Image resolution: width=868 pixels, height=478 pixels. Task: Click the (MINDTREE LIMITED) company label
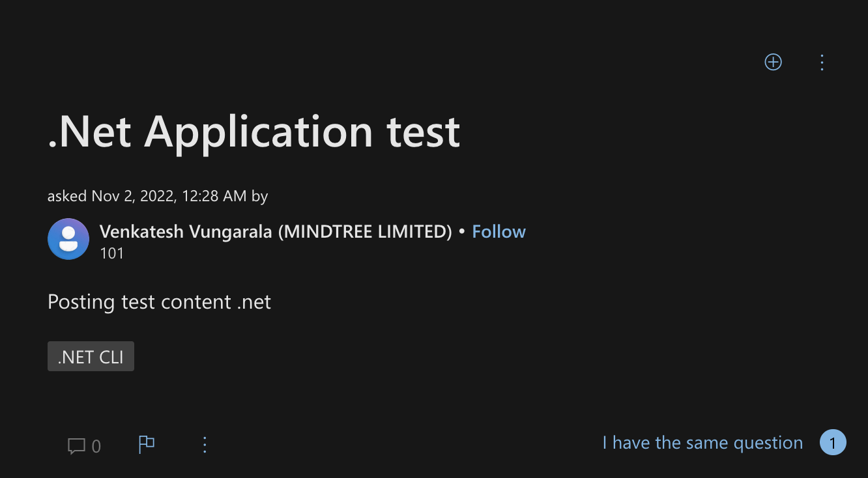[365, 232]
